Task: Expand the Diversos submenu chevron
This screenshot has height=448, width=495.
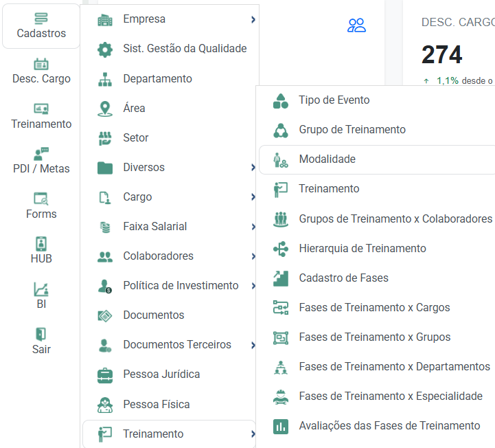Action: pos(253,168)
